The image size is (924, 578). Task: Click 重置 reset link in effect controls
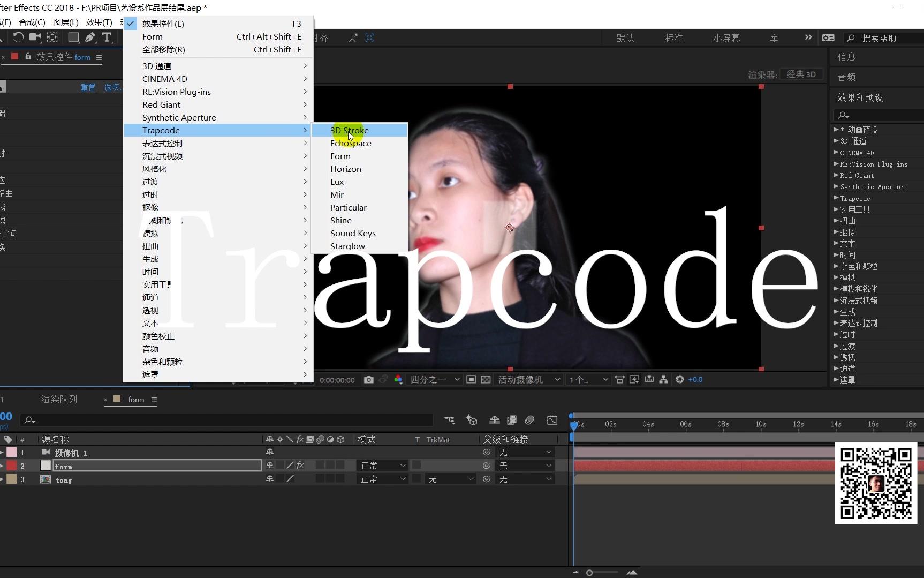88,87
